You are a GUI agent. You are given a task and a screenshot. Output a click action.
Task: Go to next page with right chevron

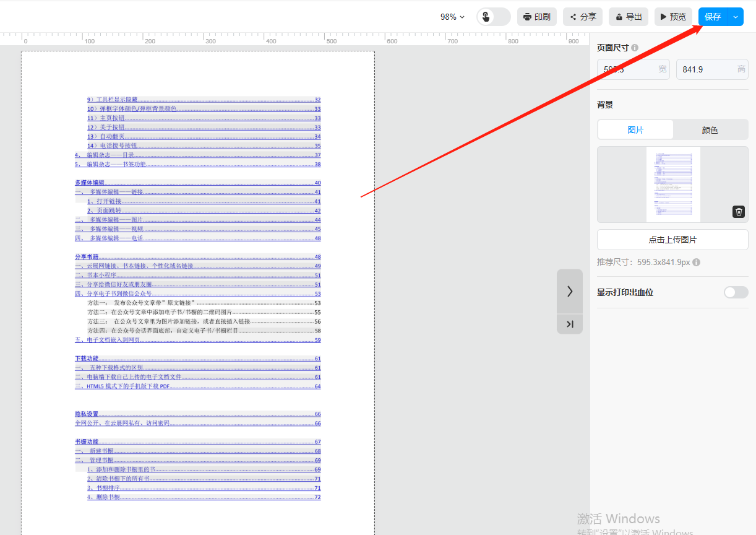tap(570, 291)
